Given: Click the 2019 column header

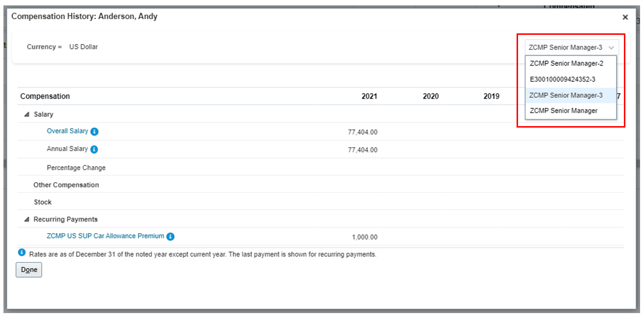Looking at the screenshot, I should click(x=491, y=96).
